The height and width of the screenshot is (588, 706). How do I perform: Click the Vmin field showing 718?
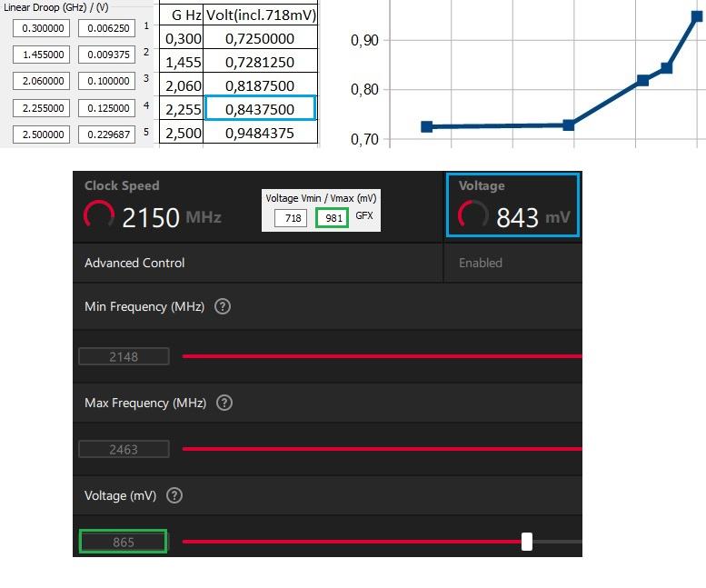(x=291, y=218)
